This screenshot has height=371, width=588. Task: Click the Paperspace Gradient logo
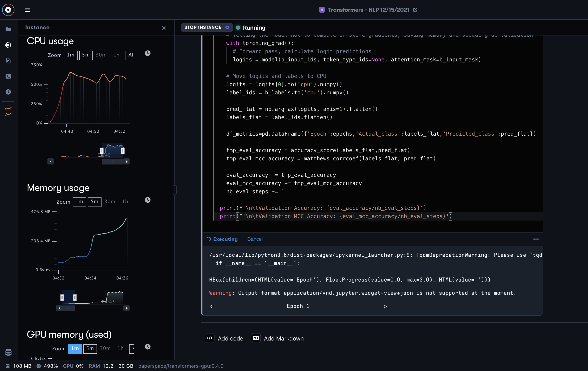8,10
